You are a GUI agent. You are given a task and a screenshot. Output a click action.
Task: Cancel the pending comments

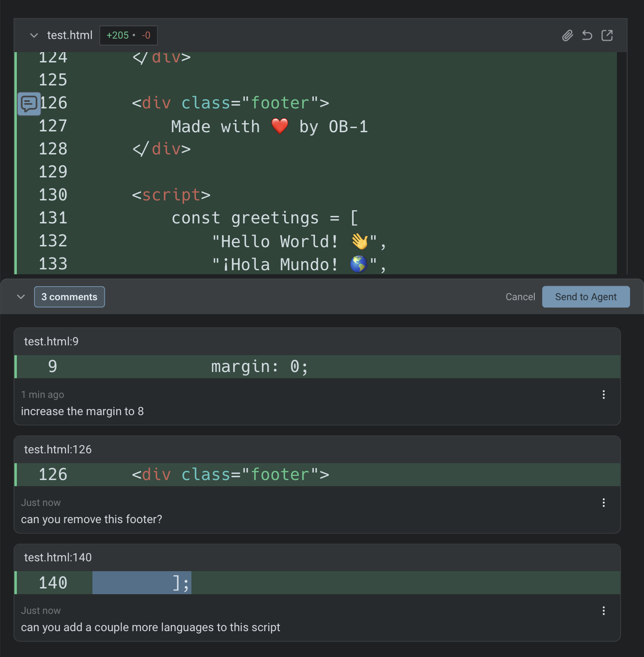(520, 297)
